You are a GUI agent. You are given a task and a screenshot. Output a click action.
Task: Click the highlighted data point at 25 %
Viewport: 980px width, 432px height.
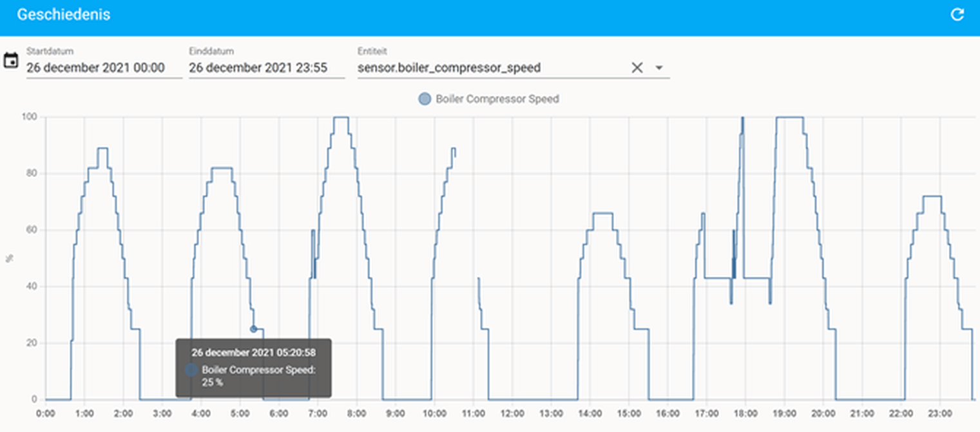pos(253,329)
